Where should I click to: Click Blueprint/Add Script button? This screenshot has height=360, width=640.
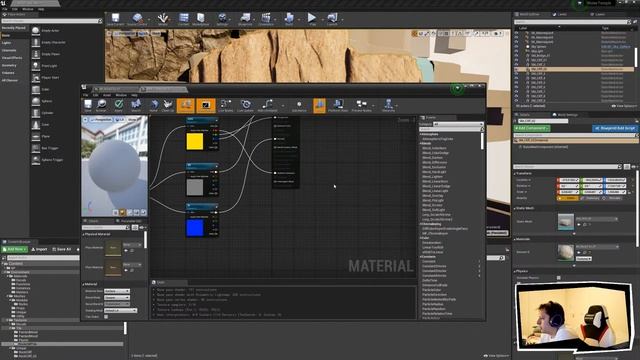point(615,128)
